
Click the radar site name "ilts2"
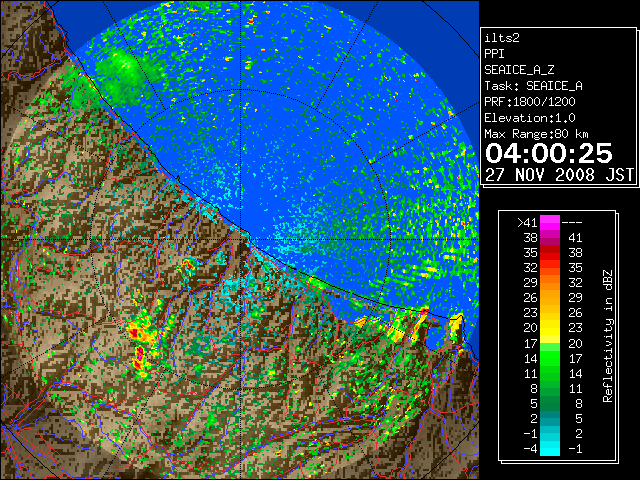pyautogui.click(x=502, y=38)
